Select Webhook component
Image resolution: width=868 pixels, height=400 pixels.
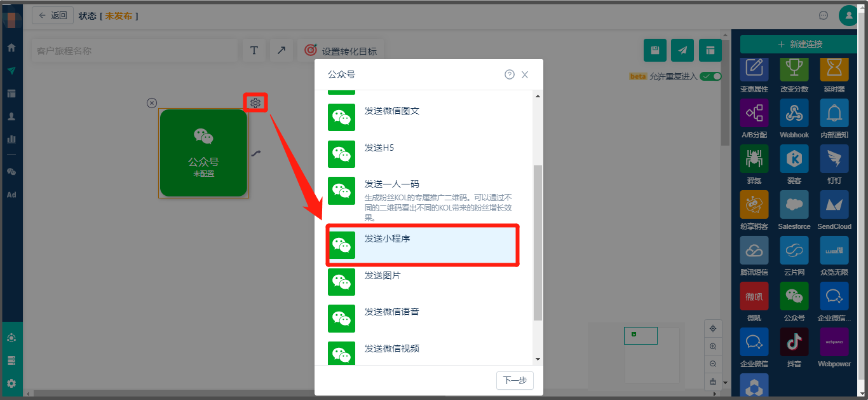coord(794,118)
